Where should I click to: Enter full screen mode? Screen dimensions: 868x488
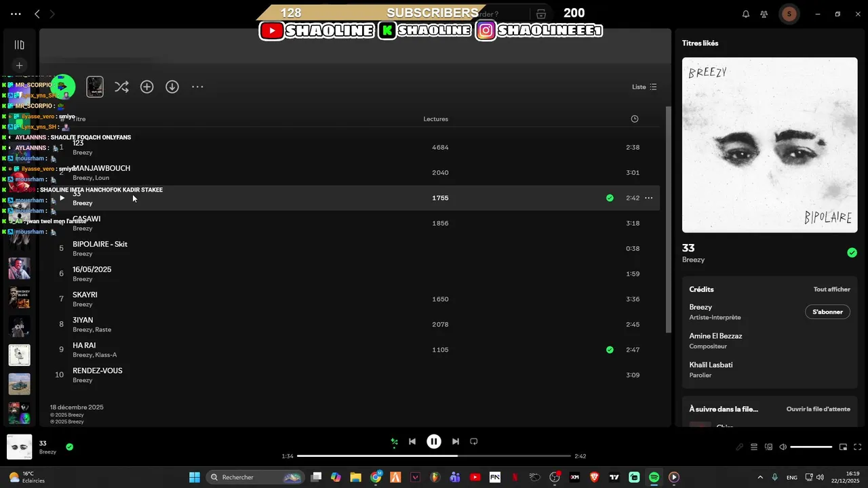coord(858,447)
